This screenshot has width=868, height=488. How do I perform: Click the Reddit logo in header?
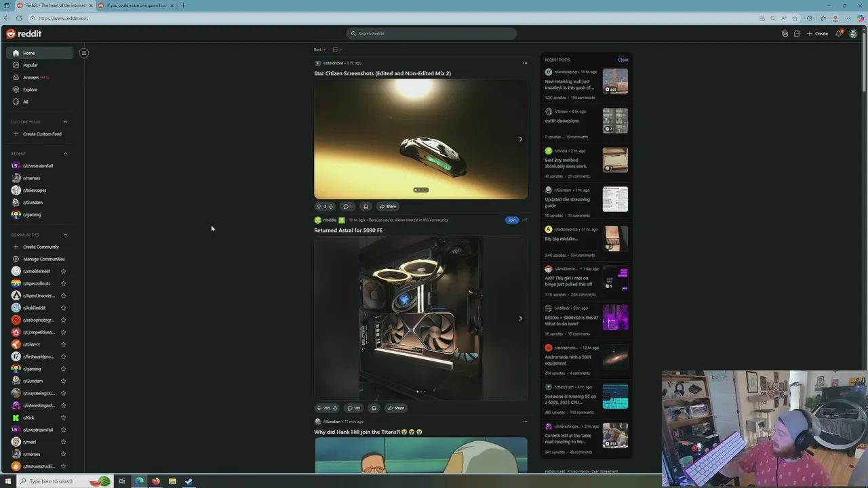24,34
